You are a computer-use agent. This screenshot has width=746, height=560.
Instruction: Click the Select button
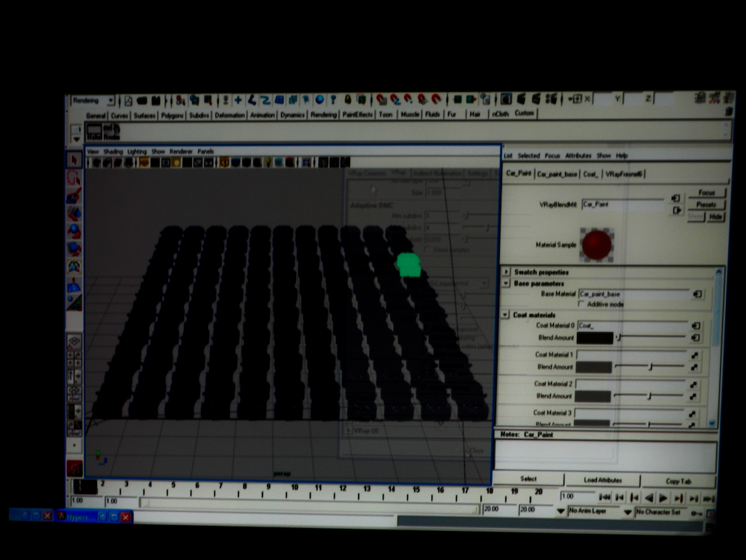click(528, 478)
